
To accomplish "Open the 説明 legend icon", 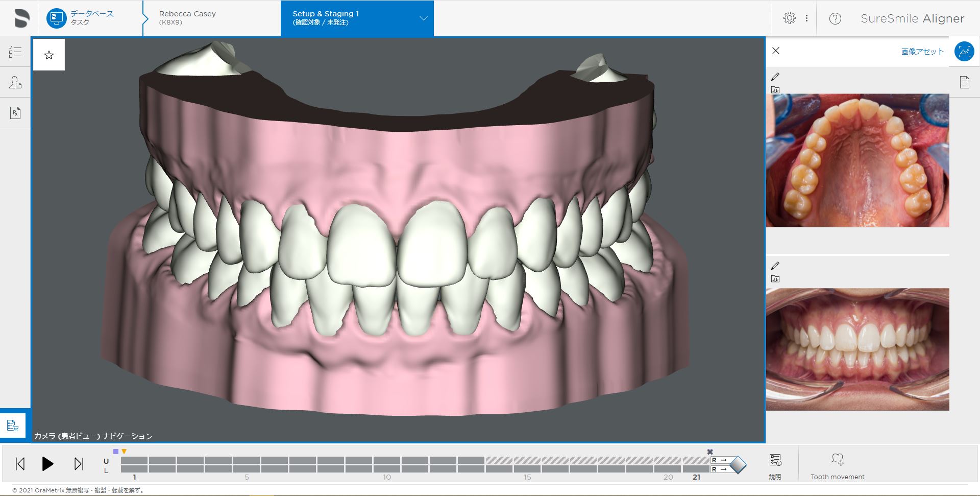I will pos(775,464).
